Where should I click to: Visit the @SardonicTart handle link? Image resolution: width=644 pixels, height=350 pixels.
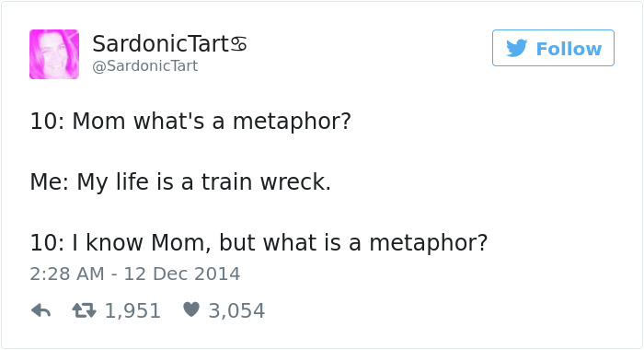145,65
